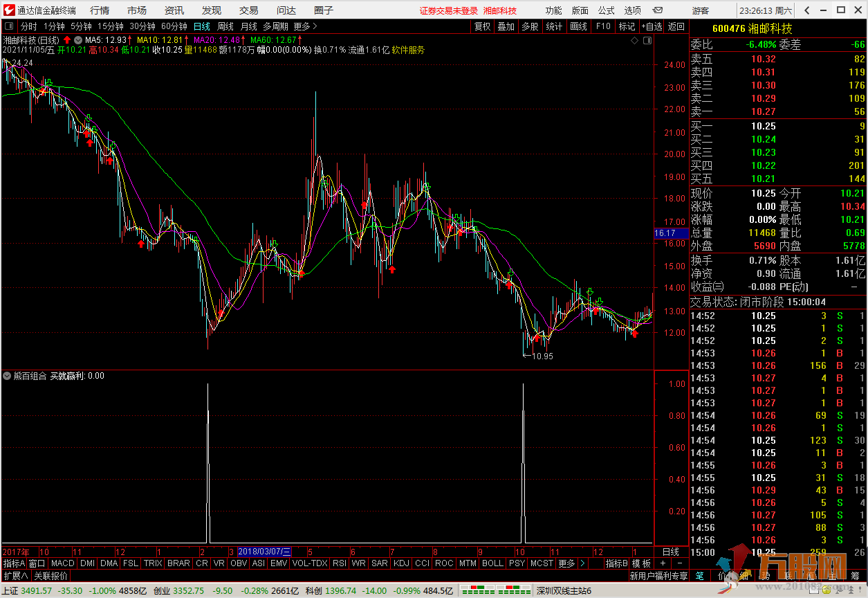Click the red up arrow beside stock name
The height and width of the screenshot is (598, 868).
click(67, 40)
